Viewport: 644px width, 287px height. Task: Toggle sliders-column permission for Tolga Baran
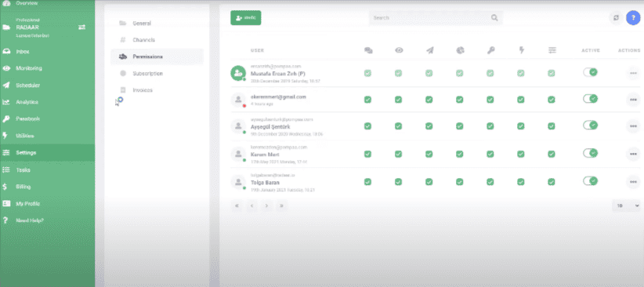tap(552, 182)
